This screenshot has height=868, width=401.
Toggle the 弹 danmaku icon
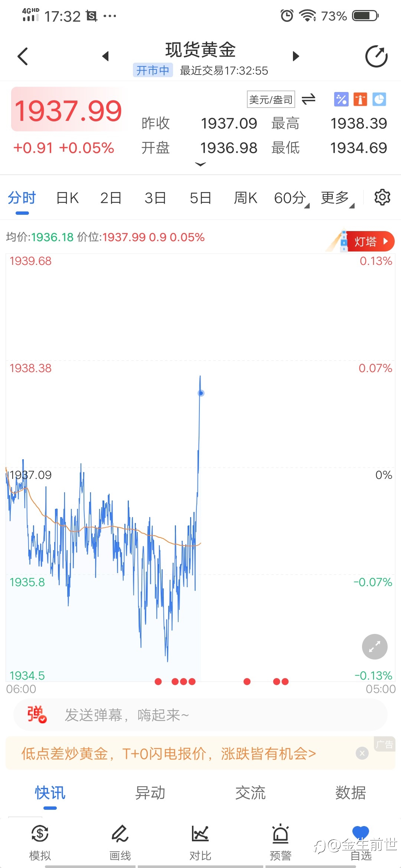pos(37,714)
